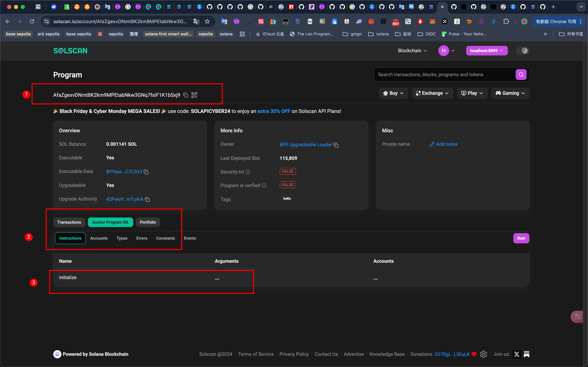The width and height of the screenshot is (588, 367).
Task: Expand the Gaming dropdown
Action: [510, 93]
